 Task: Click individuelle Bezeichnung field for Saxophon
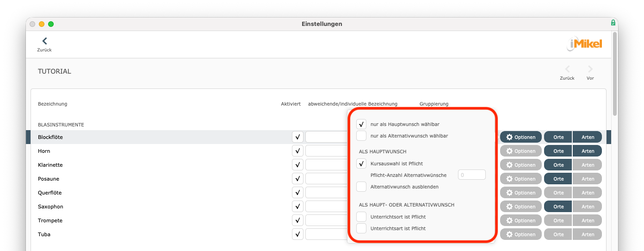pyautogui.click(x=326, y=207)
